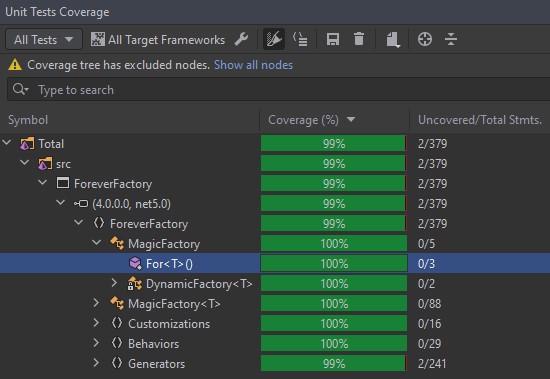This screenshot has width=550, height=379.
Task: Select the Customizations row label
Action: (169, 324)
